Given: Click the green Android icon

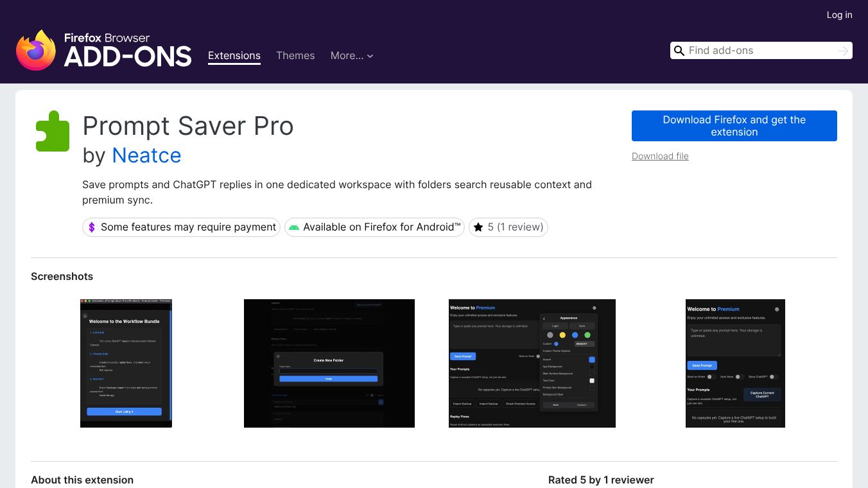Looking at the screenshot, I should pyautogui.click(x=294, y=227).
